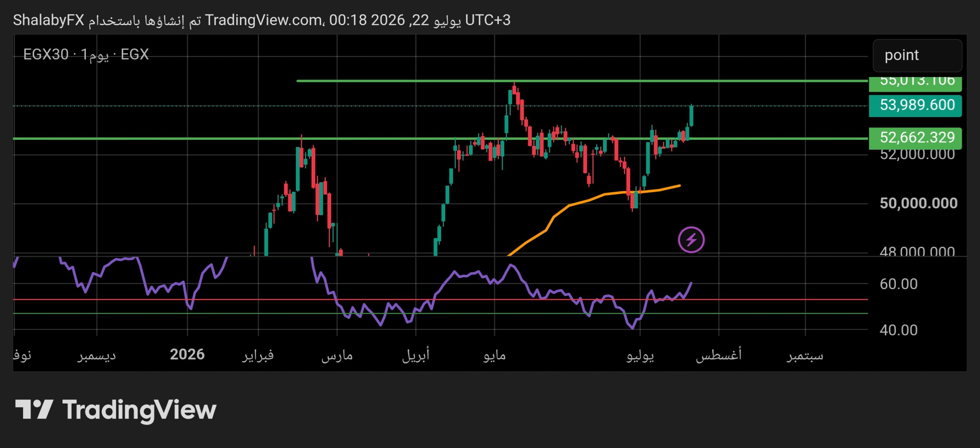Click the 50,000.000 price scale label

(918, 203)
